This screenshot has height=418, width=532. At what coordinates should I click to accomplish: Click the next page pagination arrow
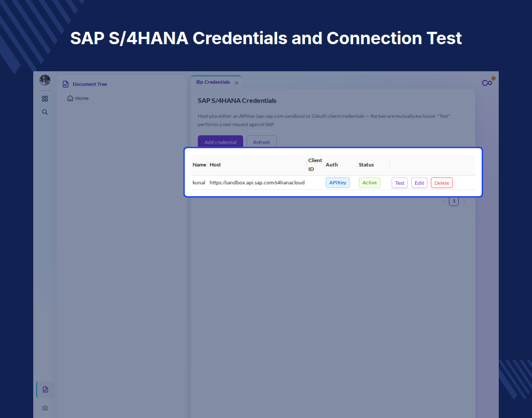click(x=464, y=201)
